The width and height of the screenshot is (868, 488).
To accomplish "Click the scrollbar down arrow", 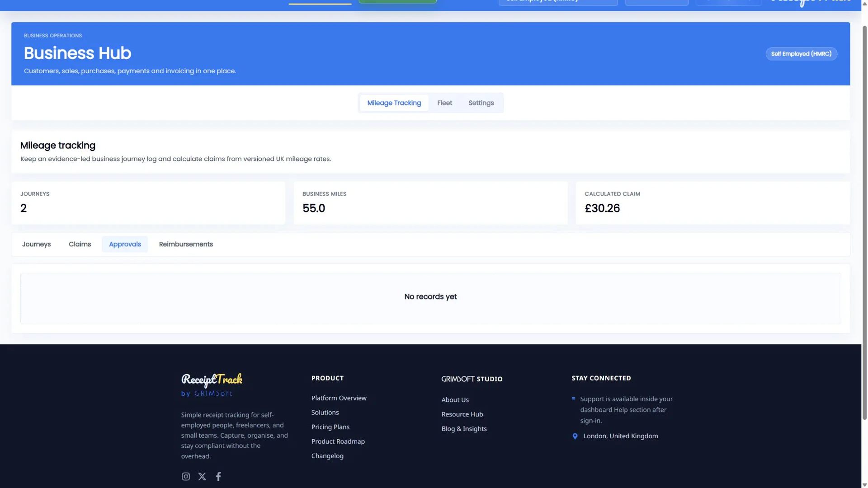I will click(864, 484).
